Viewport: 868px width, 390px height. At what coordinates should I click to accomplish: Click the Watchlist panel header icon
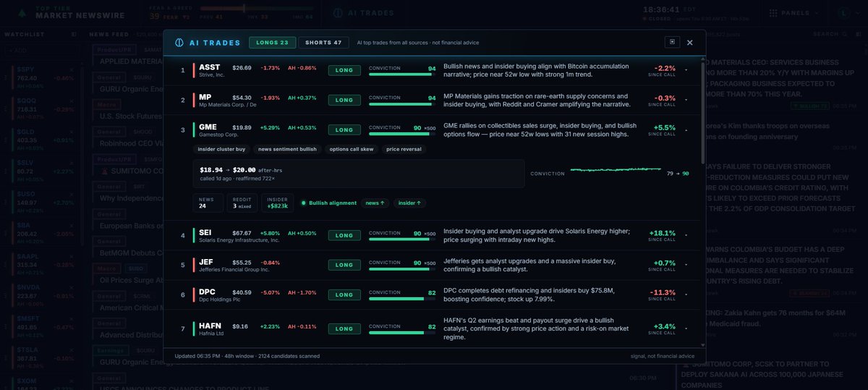point(74,34)
